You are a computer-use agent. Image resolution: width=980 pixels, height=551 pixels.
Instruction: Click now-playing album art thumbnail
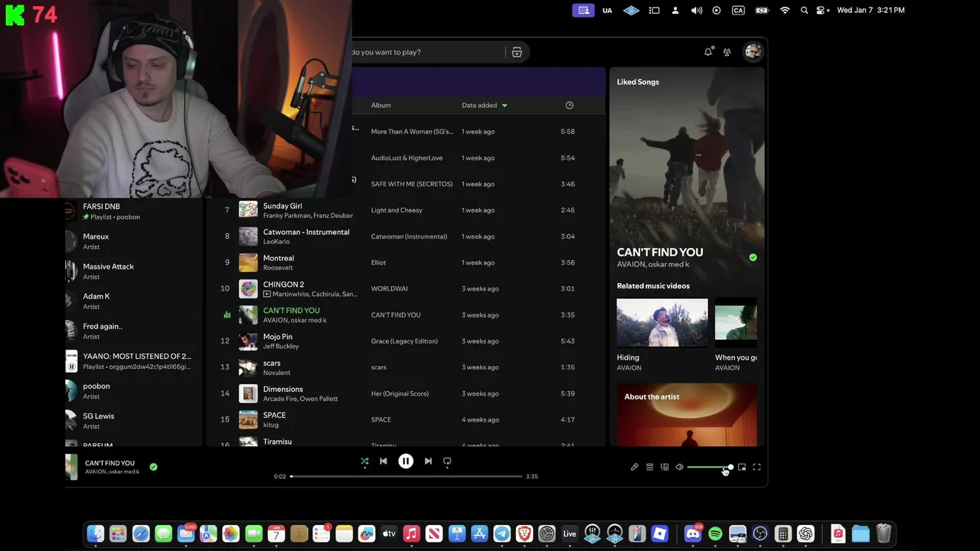71,467
